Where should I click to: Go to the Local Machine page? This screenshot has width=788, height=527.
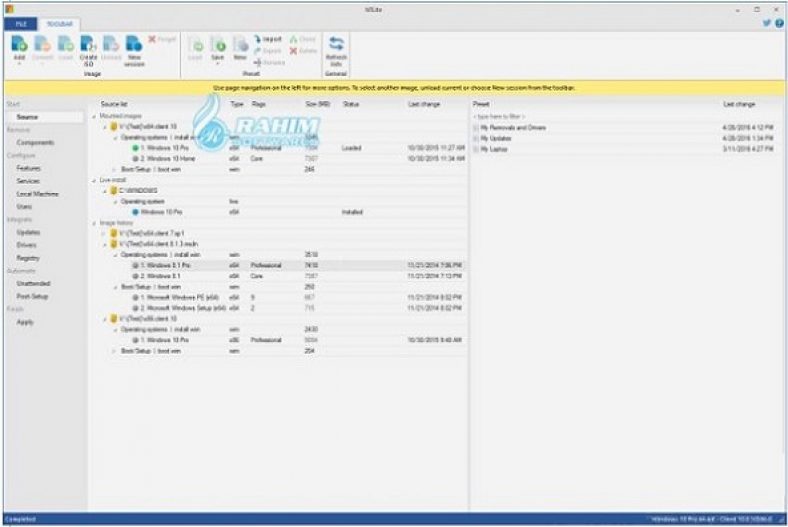37,194
